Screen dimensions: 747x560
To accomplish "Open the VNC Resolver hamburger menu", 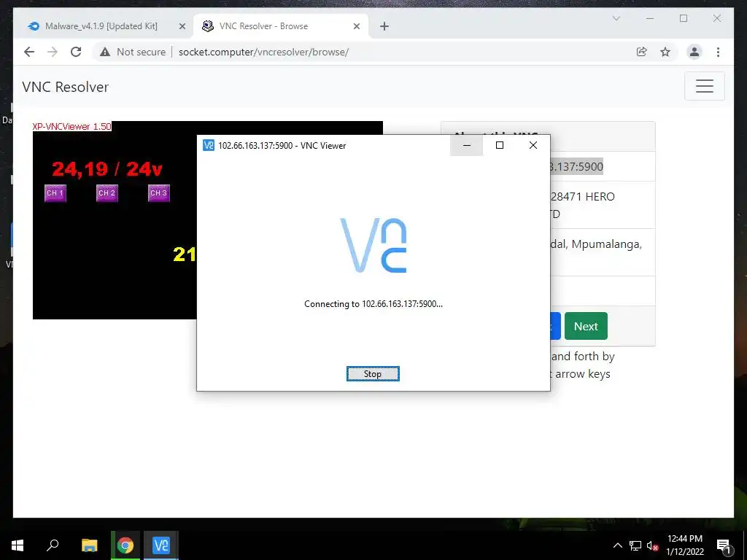I will (x=704, y=86).
